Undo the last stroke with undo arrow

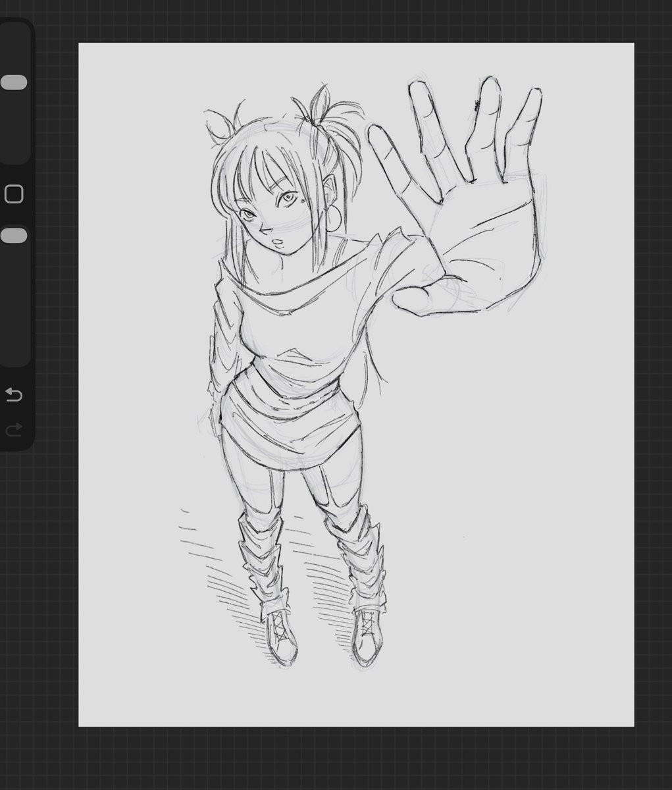coord(14,394)
